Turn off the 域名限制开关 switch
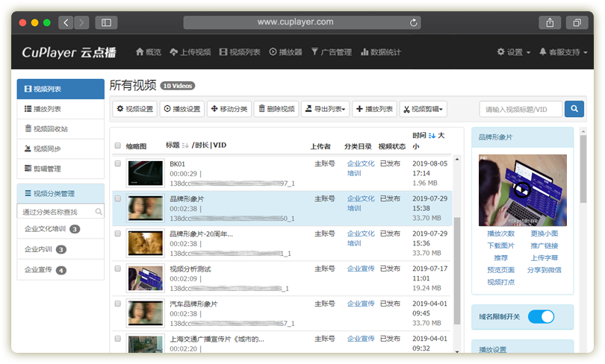This screenshot has height=364, width=605. point(541,317)
